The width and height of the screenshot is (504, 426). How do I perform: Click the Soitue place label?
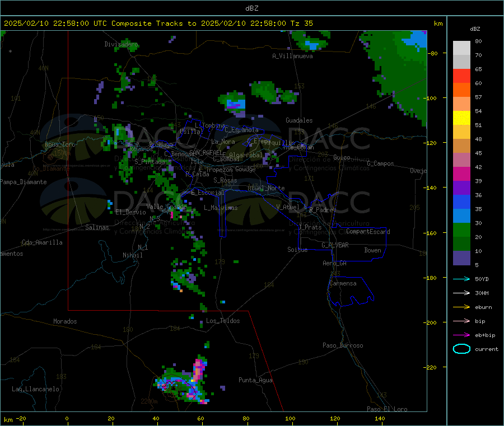coord(297,250)
